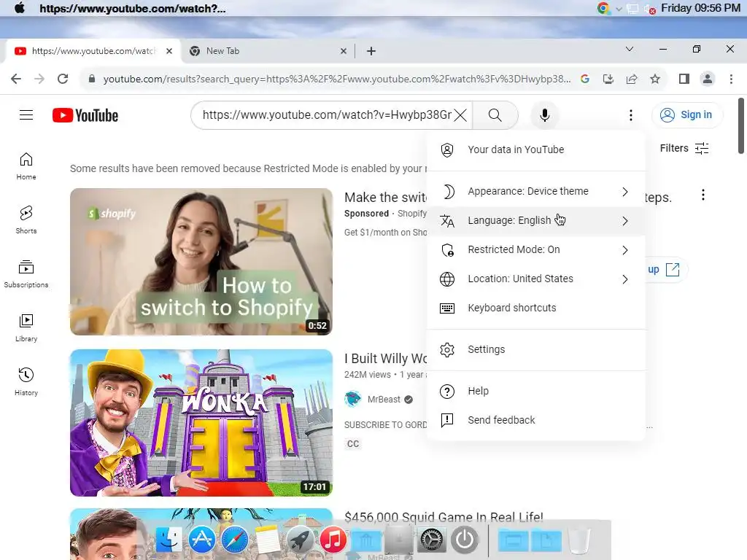Open a new Chrome tab

371,51
